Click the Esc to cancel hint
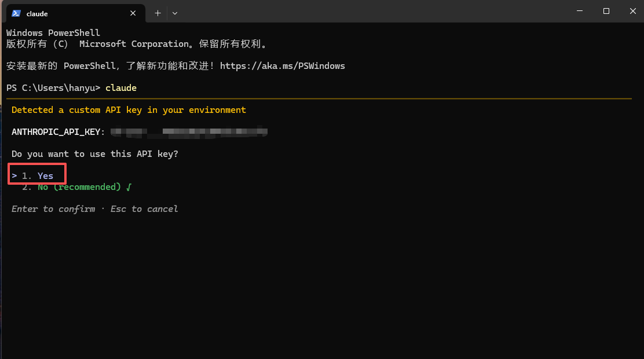Image resolution: width=644 pixels, height=359 pixels. pos(144,208)
